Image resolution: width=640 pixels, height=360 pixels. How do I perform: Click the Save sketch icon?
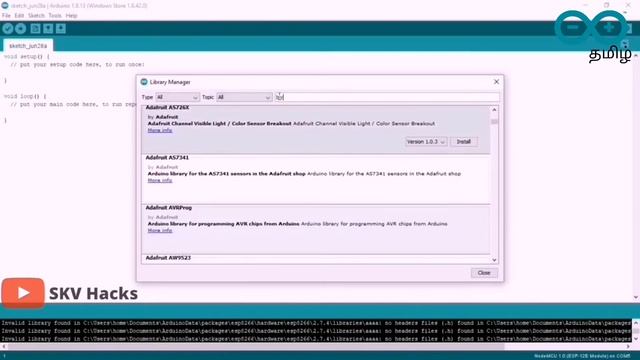[x=61, y=28]
